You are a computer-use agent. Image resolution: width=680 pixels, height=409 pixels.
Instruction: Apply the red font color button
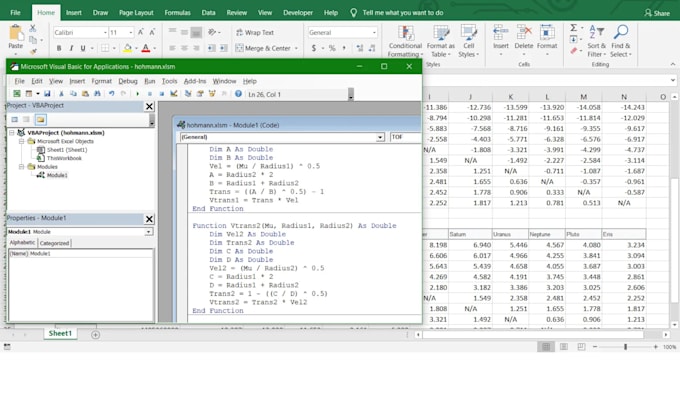click(x=146, y=48)
